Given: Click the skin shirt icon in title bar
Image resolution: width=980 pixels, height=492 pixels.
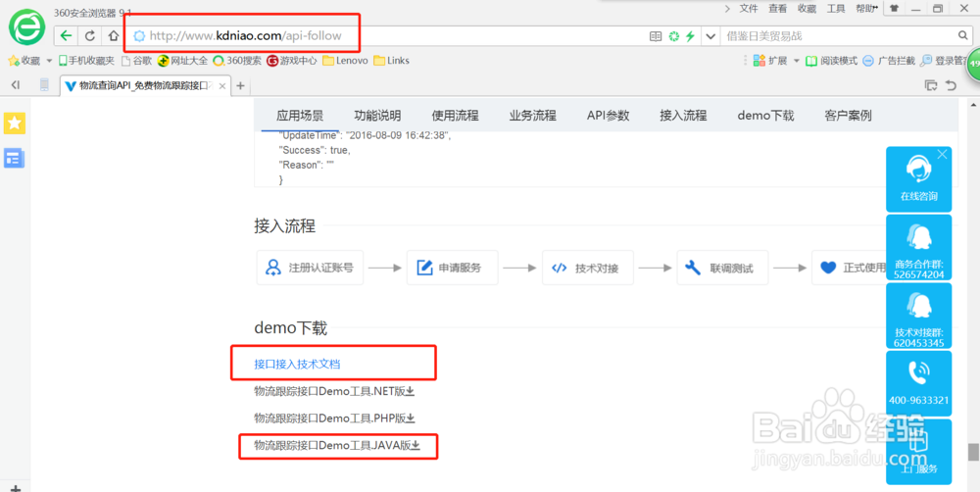Looking at the screenshot, I should pyautogui.click(x=894, y=9).
